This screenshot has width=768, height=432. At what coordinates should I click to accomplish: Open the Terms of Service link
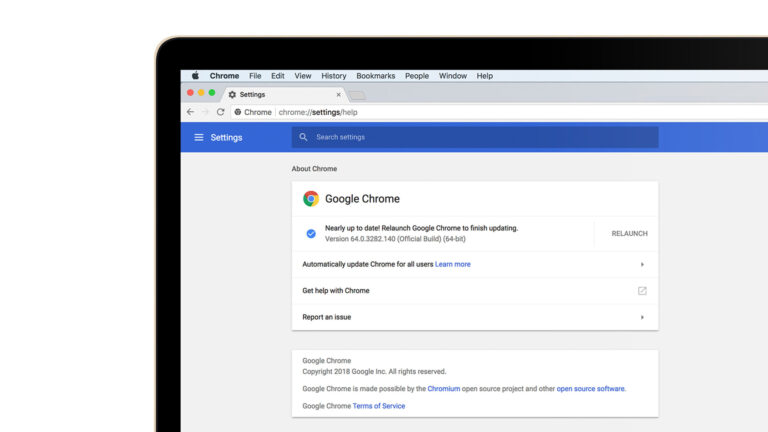(x=379, y=406)
